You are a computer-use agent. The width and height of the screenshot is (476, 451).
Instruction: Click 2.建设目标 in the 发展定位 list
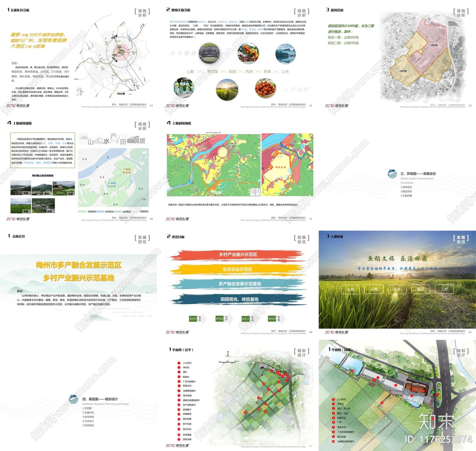click(x=406, y=191)
